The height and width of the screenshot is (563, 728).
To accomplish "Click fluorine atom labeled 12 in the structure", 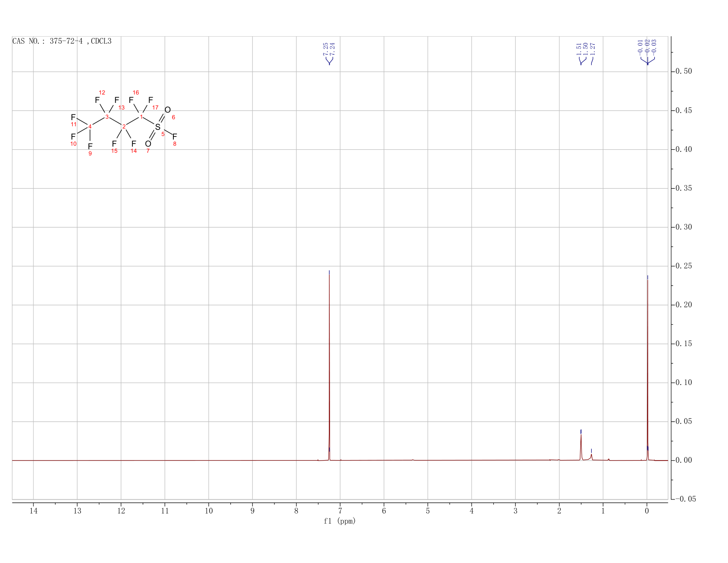I will (97, 100).
